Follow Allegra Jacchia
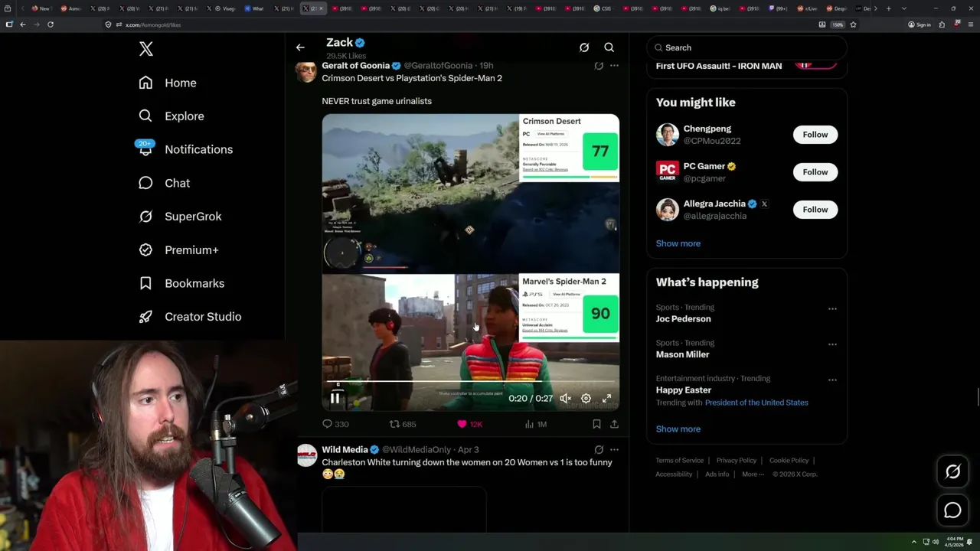Image resolution: width=980 pixels, height=551 pixels. [x=815, y=210]
